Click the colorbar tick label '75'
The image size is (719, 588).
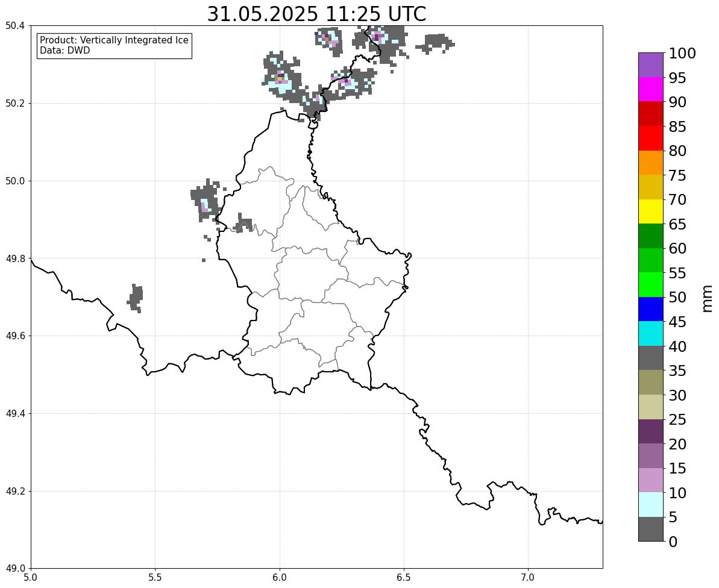[678, 175]
